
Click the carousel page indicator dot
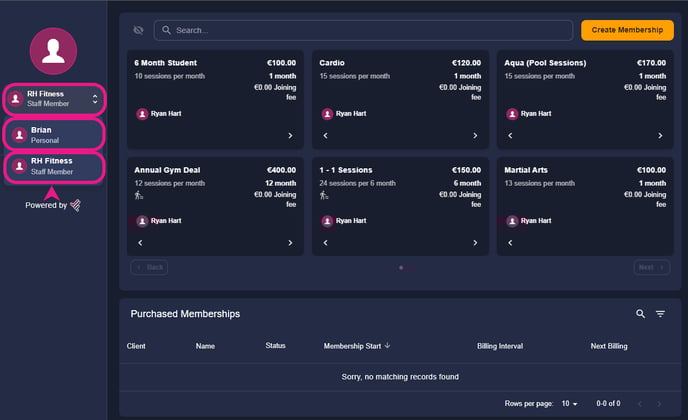(x=401, y=268)
